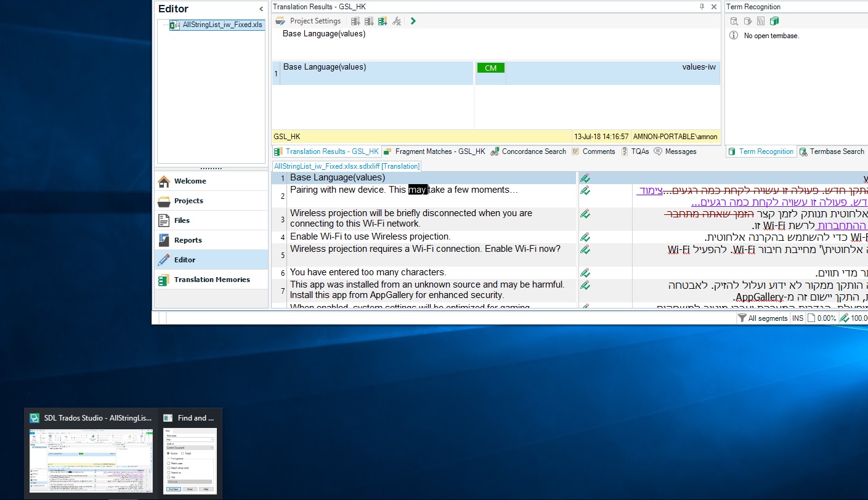868x500 pixels.
Task: Click segment 6 status pencil icon
Action: [x=585, y=273]
